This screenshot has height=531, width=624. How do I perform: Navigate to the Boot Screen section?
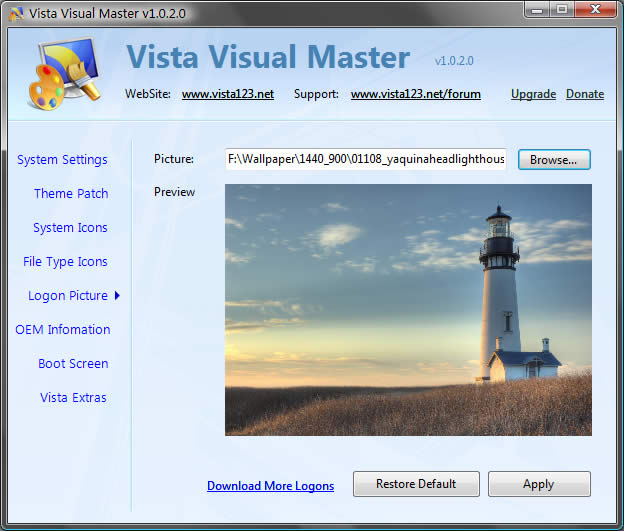[73, 364]
